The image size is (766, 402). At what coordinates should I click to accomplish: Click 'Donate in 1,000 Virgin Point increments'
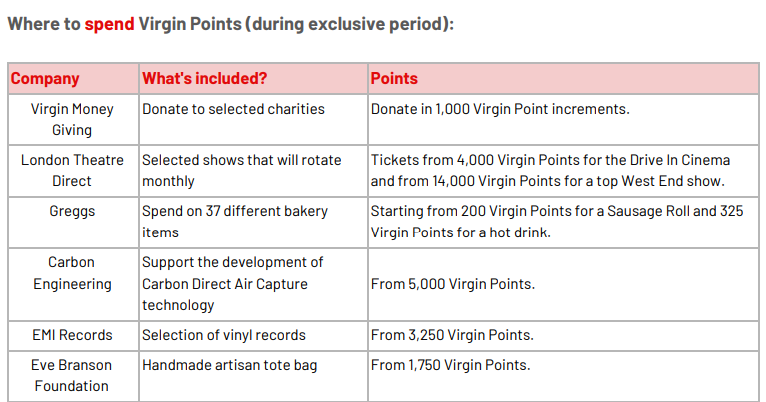point(500,109)
